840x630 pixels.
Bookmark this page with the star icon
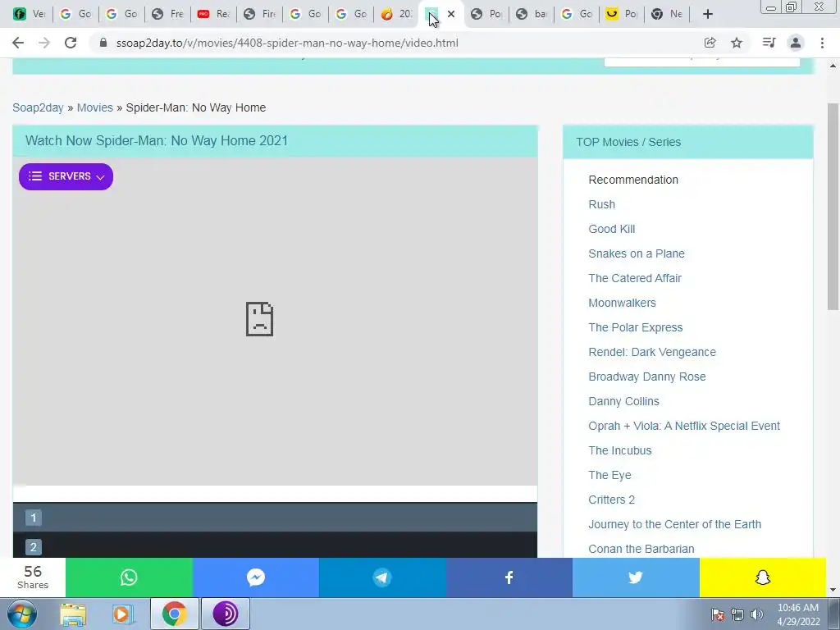(x=737, y=43)
